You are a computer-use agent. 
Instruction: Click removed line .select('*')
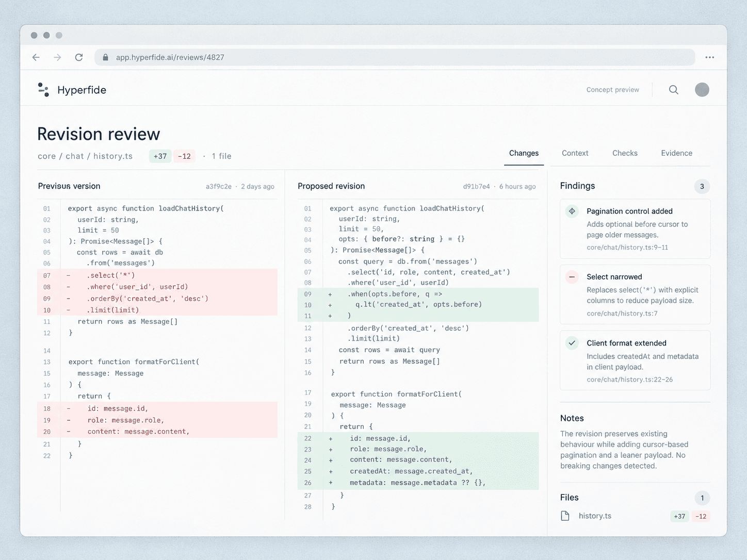[157, 275]
